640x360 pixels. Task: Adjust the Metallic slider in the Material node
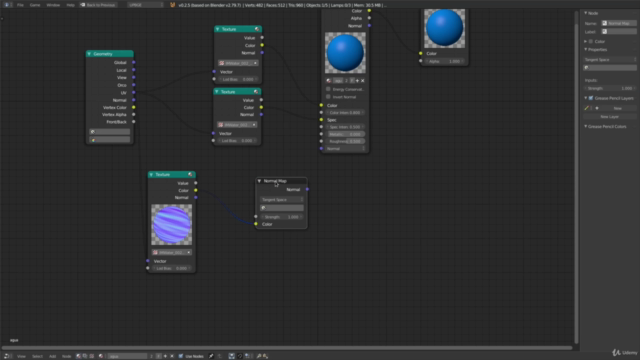[345, 134]
